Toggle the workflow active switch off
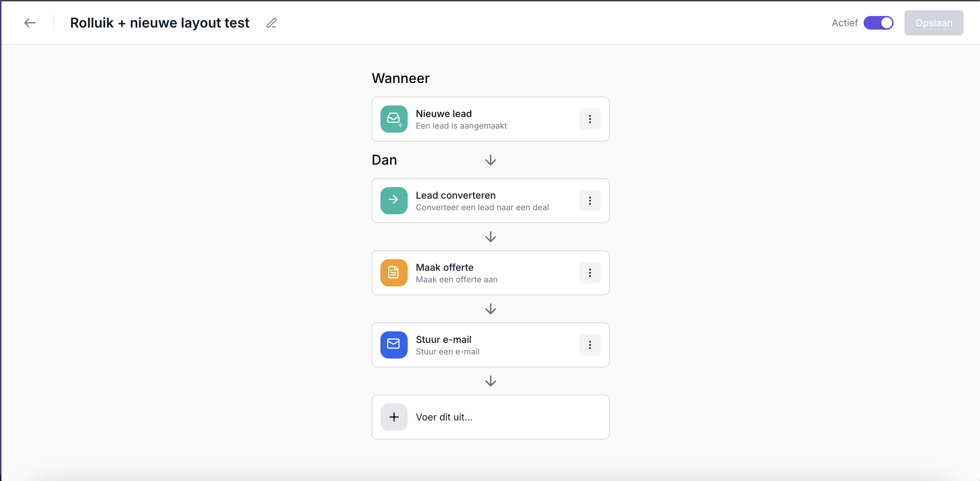The height and width of the screenshot is (481, 980). click(879, 23)
